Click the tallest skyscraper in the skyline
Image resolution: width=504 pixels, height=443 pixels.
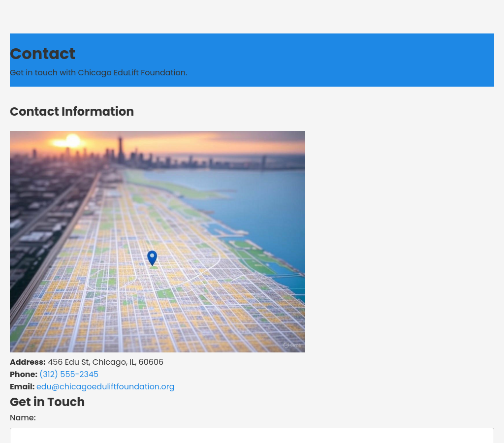pyautogui.click(x=120, y=149)
